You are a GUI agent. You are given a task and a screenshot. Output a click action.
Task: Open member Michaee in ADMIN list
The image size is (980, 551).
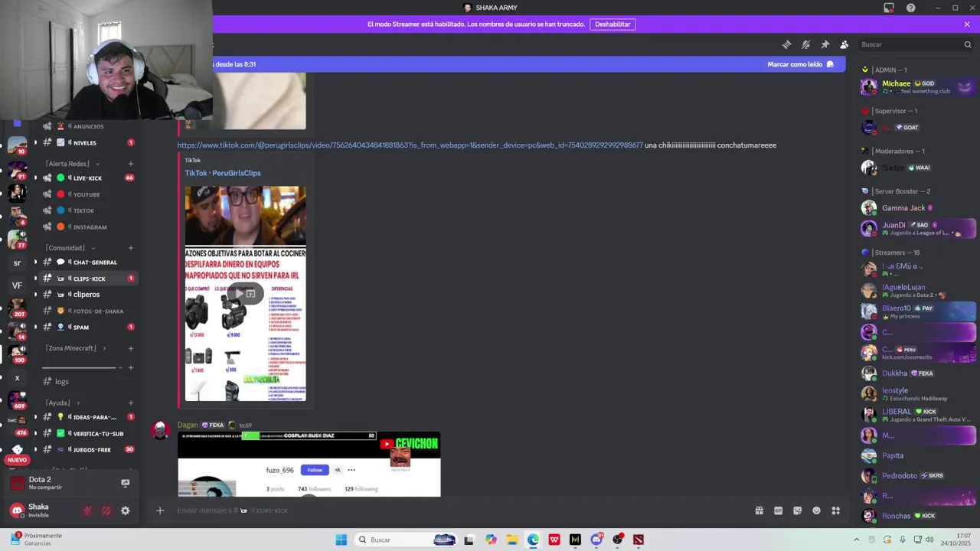(x=918, y=86)
